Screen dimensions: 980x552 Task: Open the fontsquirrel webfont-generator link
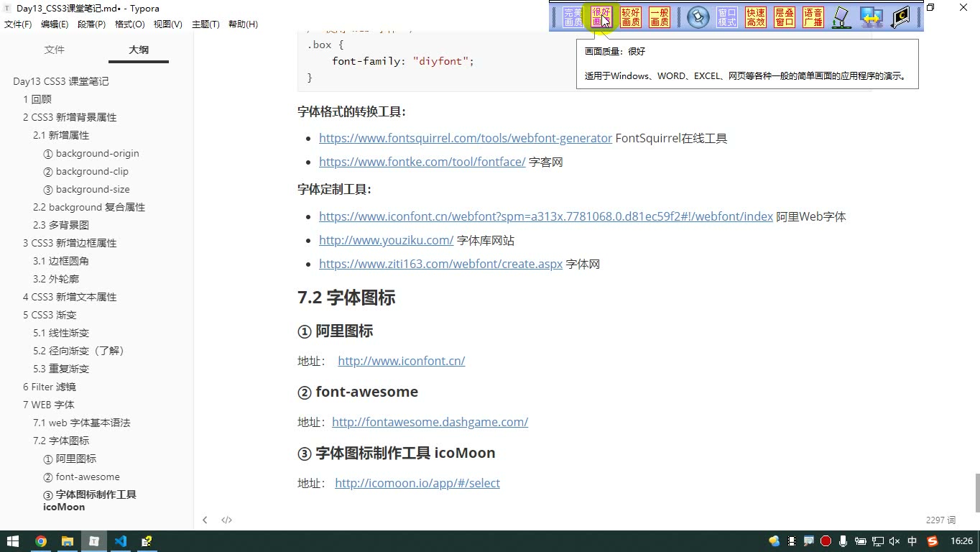click(466, 138)
